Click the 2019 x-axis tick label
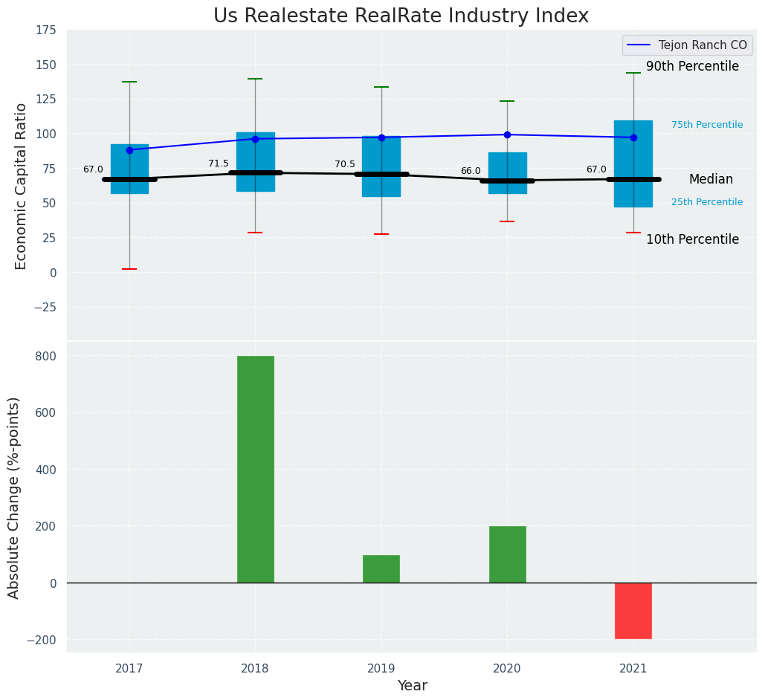Screen dimensions: 765x700 pyautogui.click(x=381, y=669)
